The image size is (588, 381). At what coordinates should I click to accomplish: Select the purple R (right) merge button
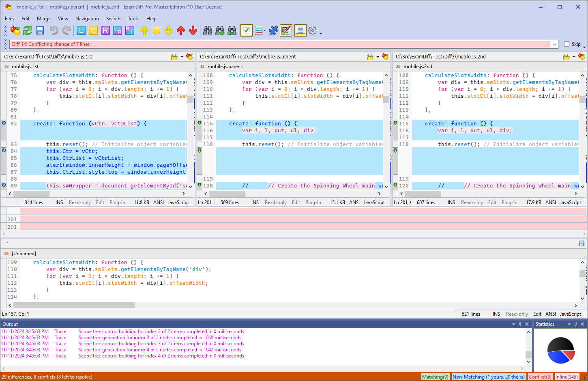[x=105, y=30]
